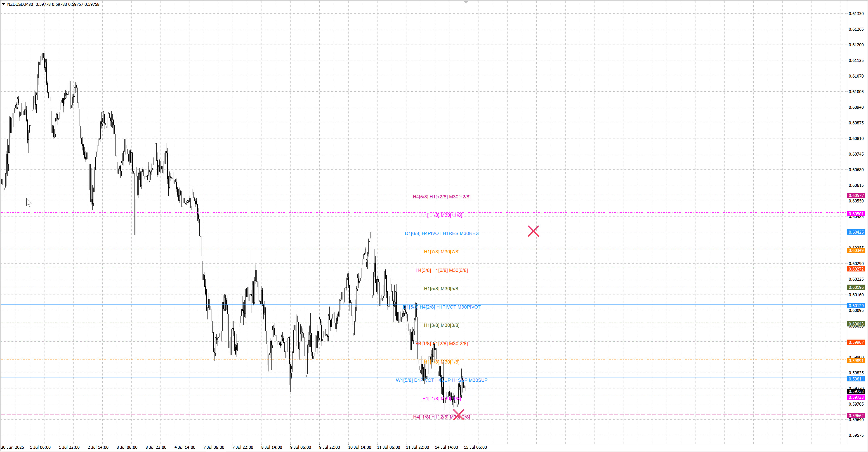The image size is (868, 452).
Task: Select the H1[5/8] M30[5/8] level label
Action: [x=441, y=288]
